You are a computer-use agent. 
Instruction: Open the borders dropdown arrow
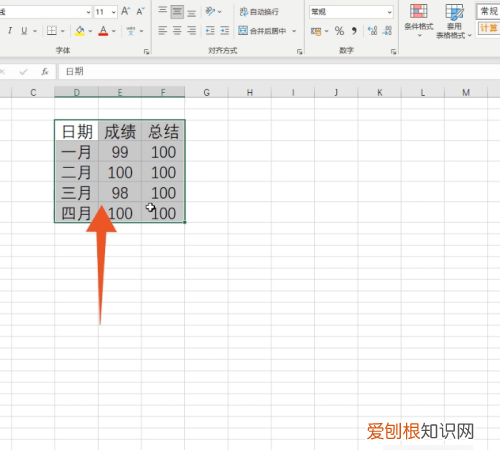(63, 31)
